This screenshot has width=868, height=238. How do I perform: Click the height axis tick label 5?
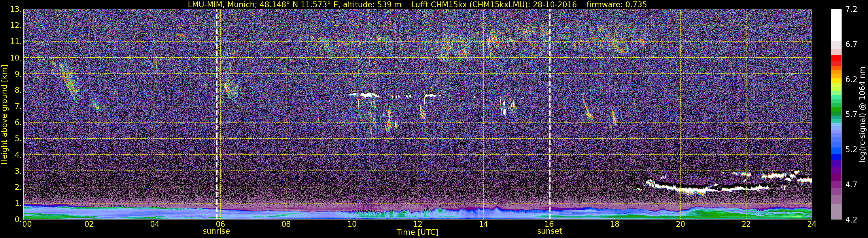pos(18,139)
